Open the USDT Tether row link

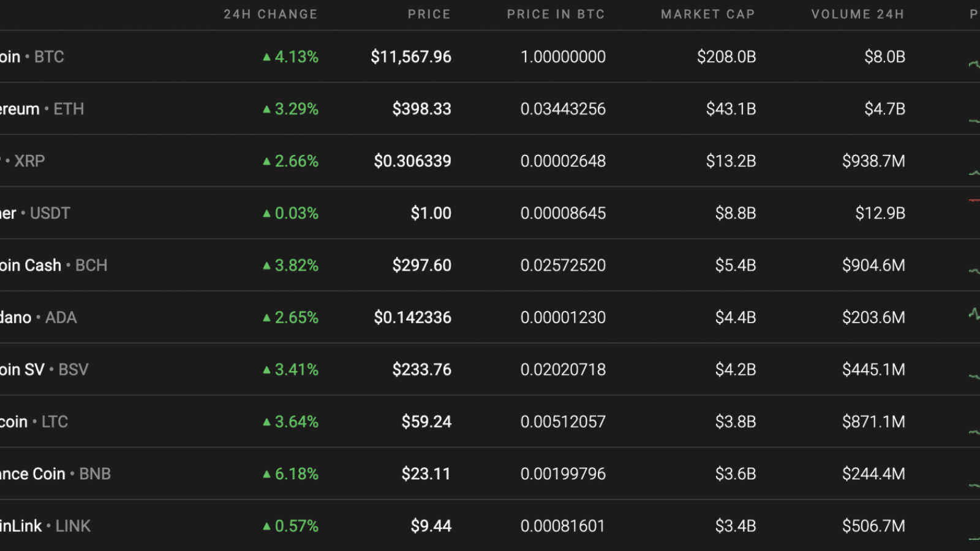point(35,213)
